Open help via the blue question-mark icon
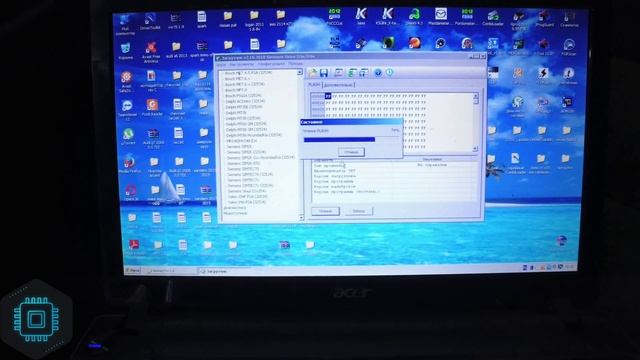 [378, 73]
